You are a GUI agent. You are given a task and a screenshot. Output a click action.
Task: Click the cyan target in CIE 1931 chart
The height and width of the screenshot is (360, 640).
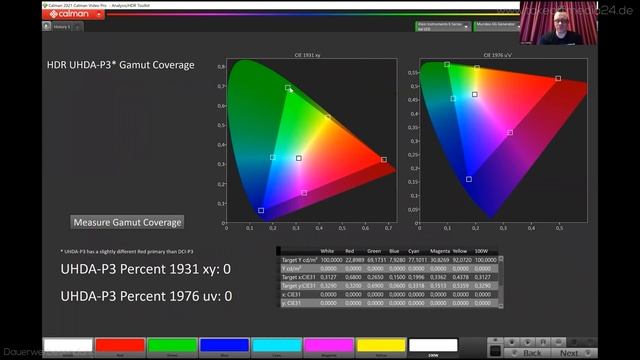[273, 158]
